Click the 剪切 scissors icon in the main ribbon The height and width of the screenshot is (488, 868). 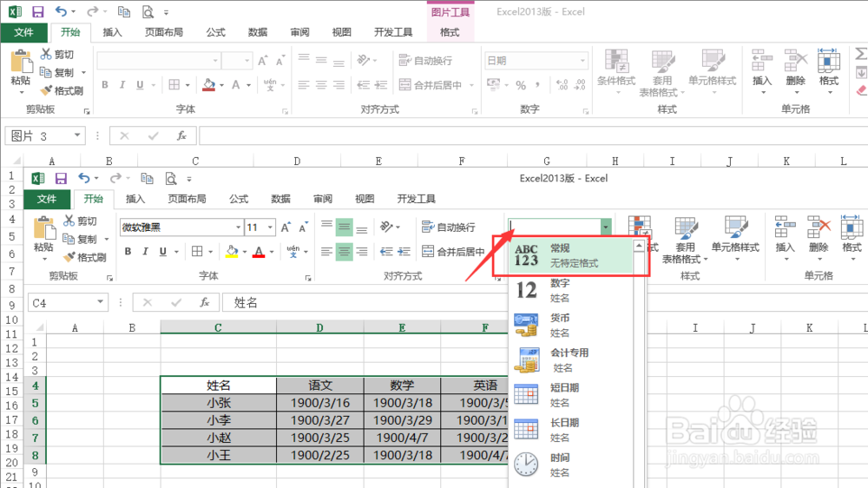pos(46,54)
